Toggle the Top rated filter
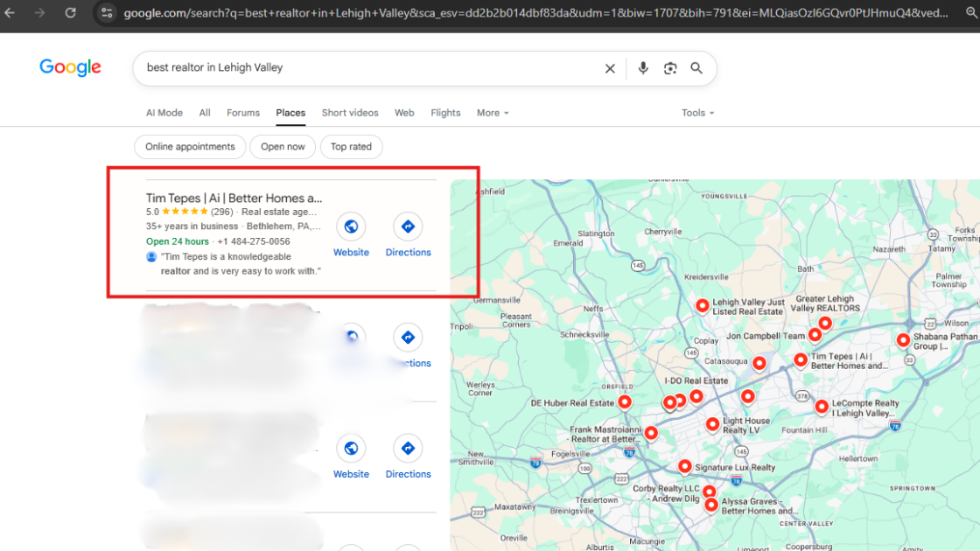The height and width of the screenshot is (551, 980). tap(351, 147)
